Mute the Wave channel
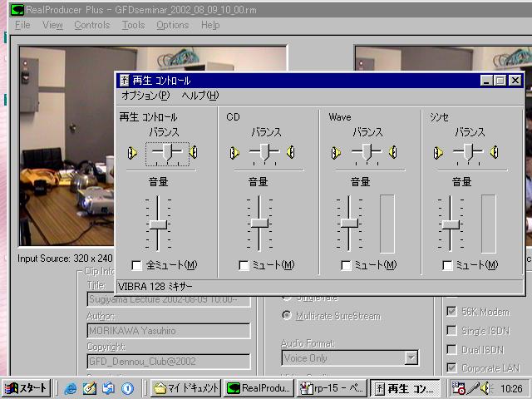The height and width of the screenshot is (399, 532). coord(346,265)
